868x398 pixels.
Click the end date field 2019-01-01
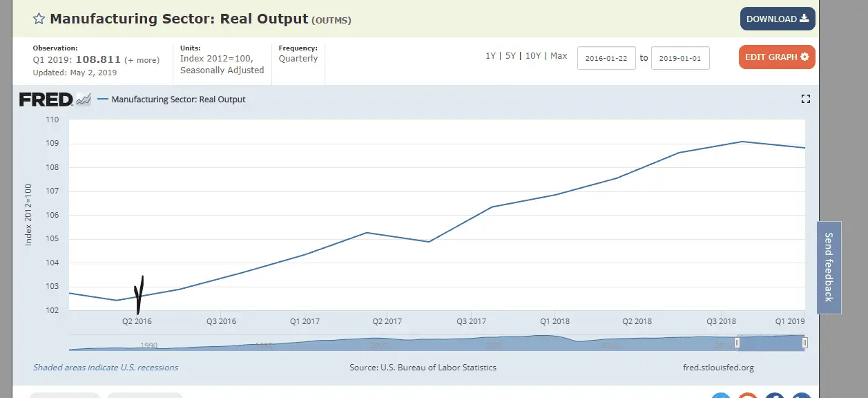pos(680,58)
